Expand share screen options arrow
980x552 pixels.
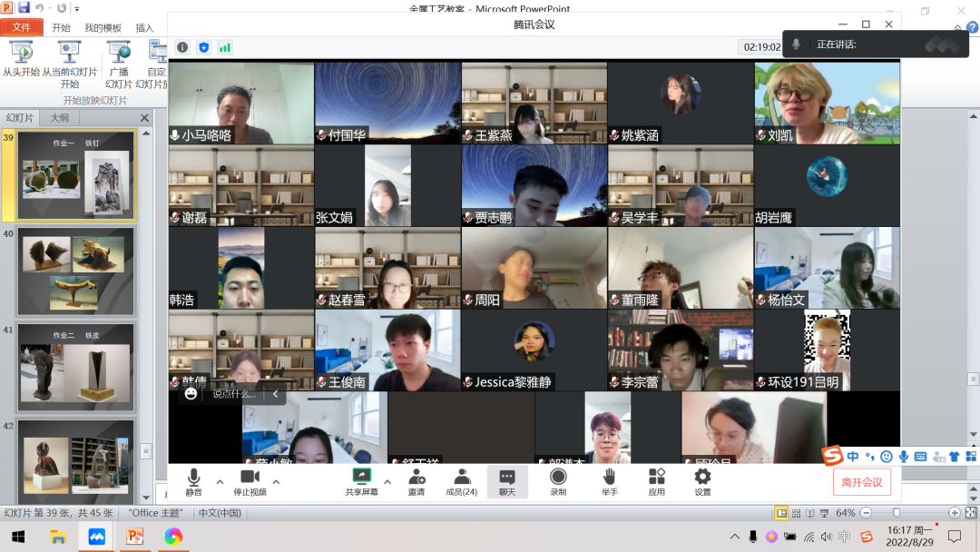point(387,482)
